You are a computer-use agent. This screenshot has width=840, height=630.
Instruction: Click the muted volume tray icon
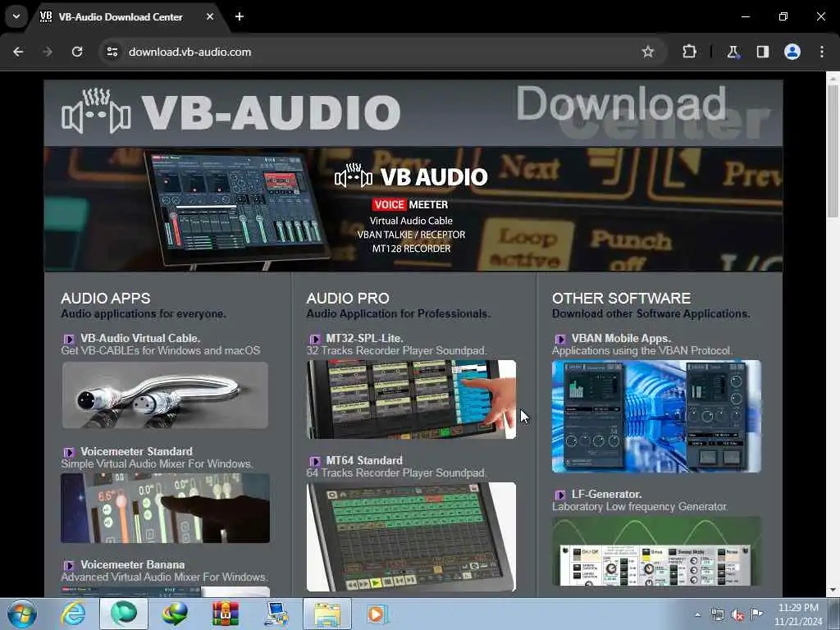click(x=737, y=615)
